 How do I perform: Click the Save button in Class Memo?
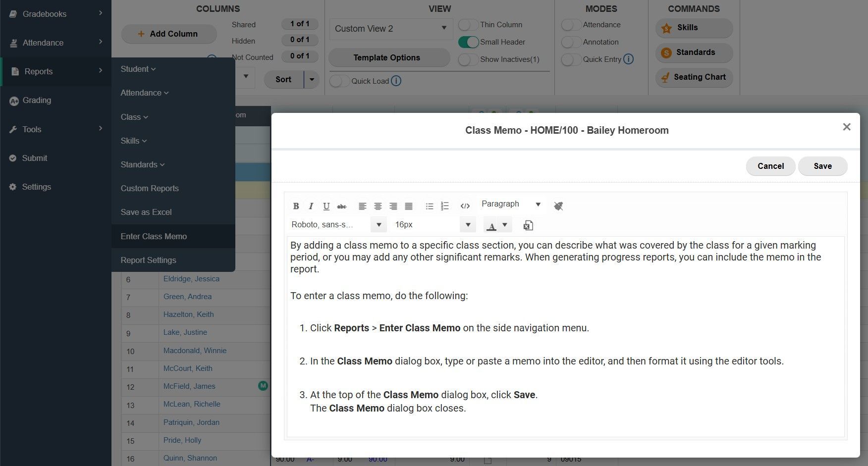pyautogui.click(x=822, y=166)
